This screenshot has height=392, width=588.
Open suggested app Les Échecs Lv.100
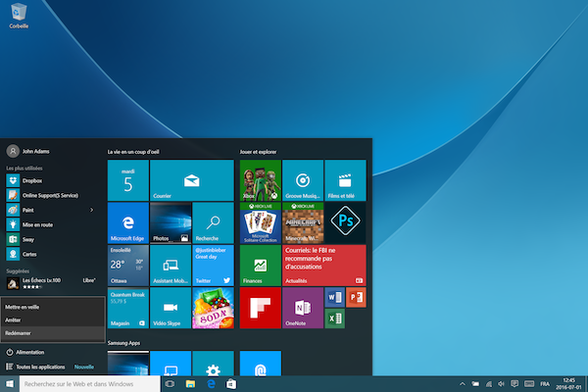point(51,283)
